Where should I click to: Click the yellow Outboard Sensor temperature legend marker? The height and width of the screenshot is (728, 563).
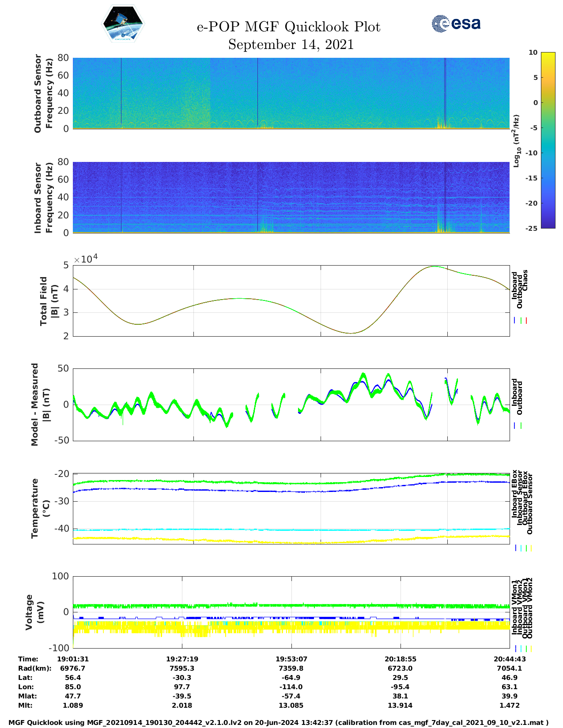[531, 548]
